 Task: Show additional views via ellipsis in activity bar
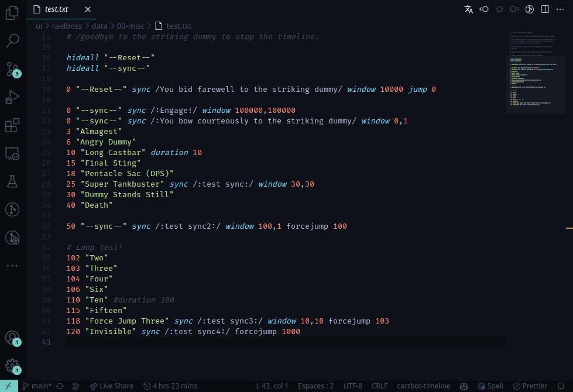(12, 266)
